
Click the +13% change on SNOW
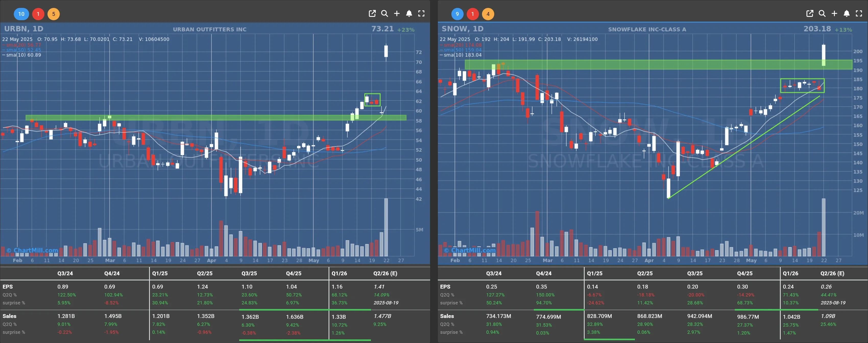point(843,30)
